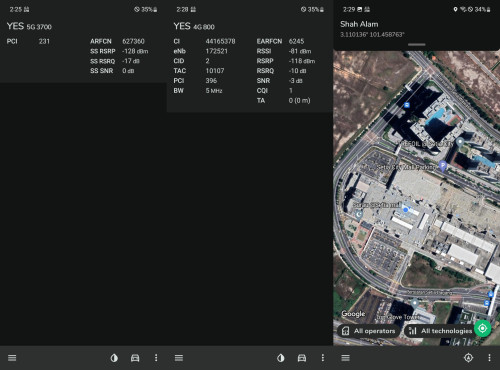Tap the YES 5G 3700 header
Viewport: 500px width, 370px height.
29,26
